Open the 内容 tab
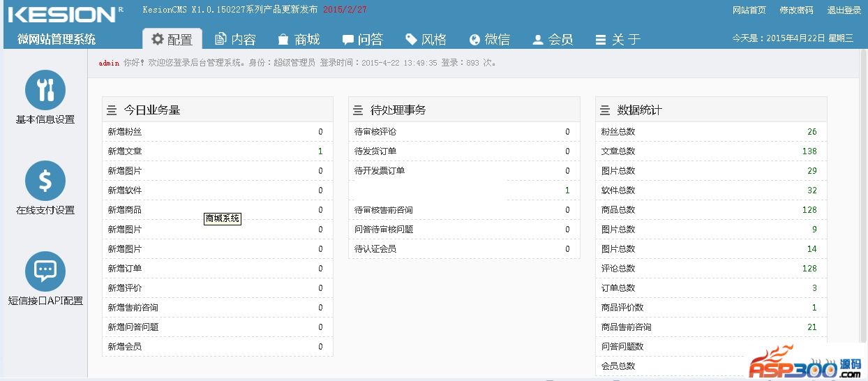 pyautogui.click(x=235, y=40)
